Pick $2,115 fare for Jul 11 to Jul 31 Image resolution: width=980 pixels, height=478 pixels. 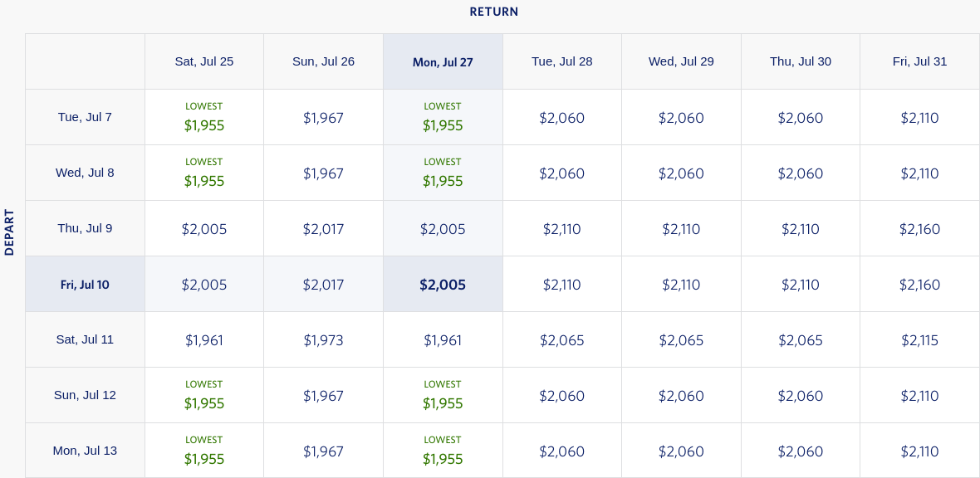coord(919,340)
